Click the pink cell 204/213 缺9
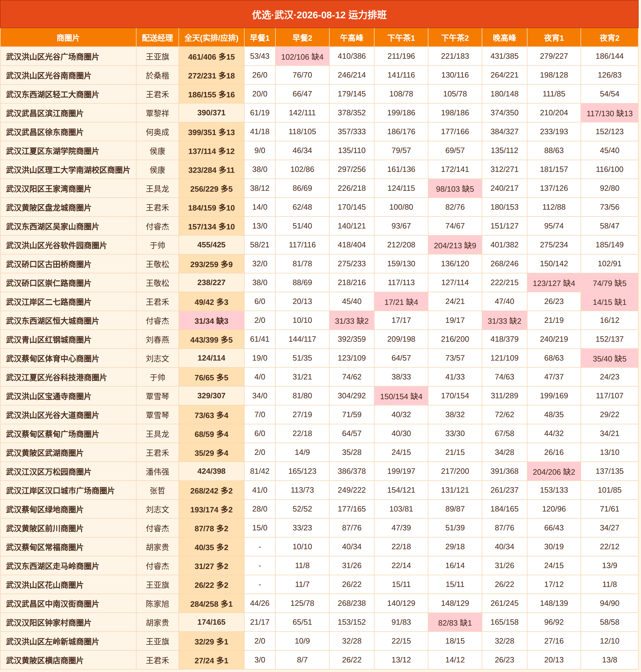The image size is (641, 672). [x=455, y=245]
